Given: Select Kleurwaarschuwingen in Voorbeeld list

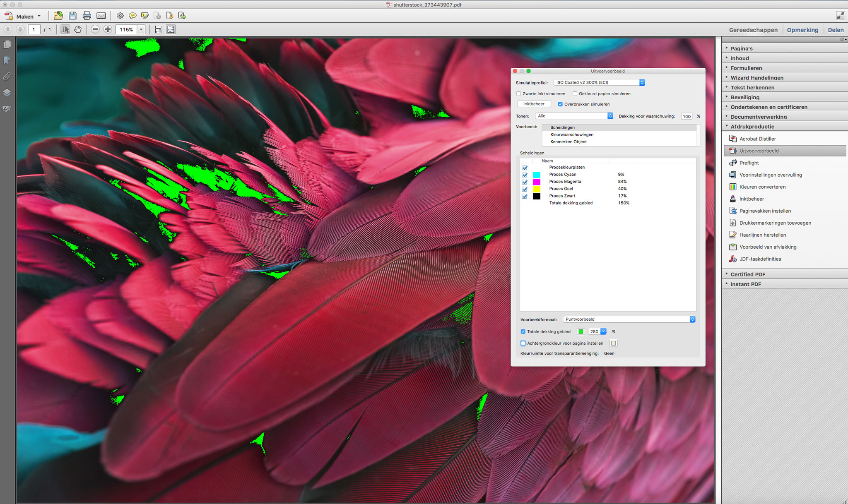Looking at the screenshot, I should [571, 134].
